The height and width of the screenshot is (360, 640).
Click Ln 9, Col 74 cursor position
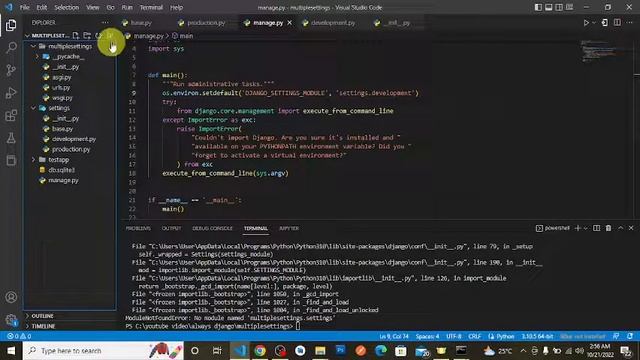click(x=393, y=336)
